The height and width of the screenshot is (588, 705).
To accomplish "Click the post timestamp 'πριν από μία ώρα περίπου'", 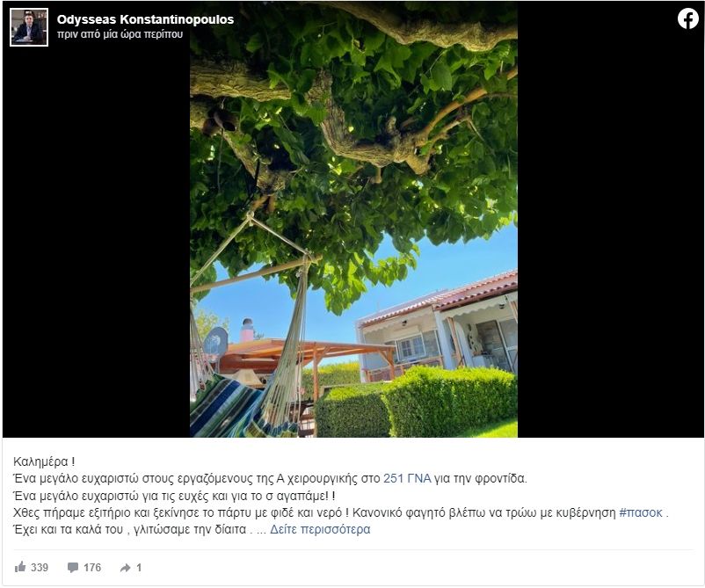I will point(120,34).
